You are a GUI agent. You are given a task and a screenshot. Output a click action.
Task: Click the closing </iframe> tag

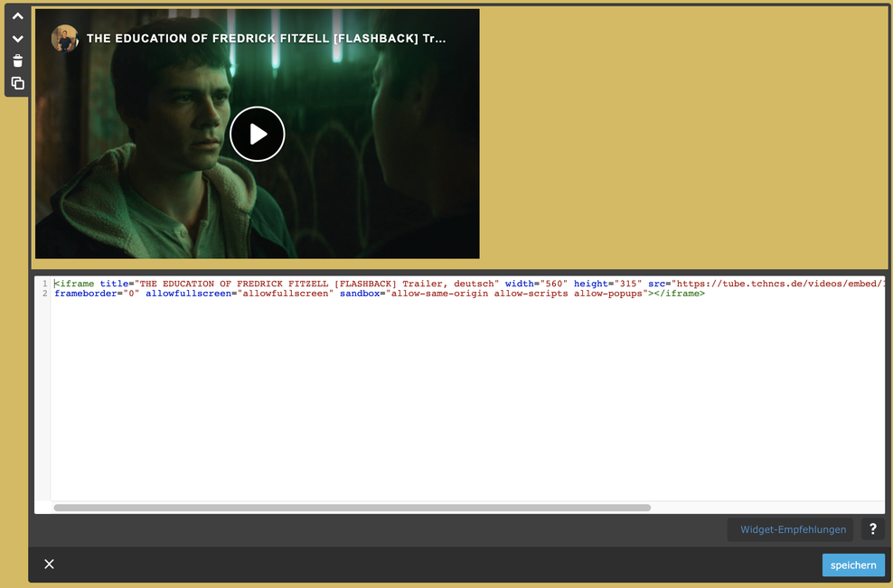[x=680, y=294]
